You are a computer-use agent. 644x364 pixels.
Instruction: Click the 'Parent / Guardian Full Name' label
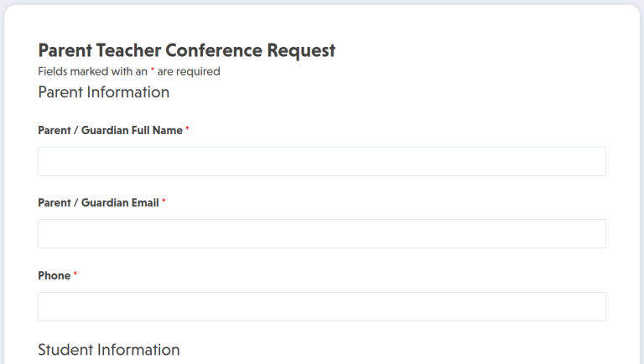coord(110,131)
